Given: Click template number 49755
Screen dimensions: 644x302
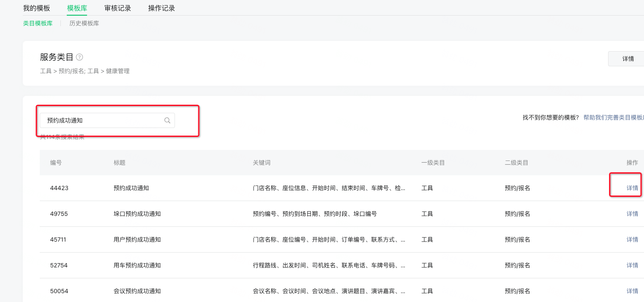Looking at the screenshot, I should point(59,214).
